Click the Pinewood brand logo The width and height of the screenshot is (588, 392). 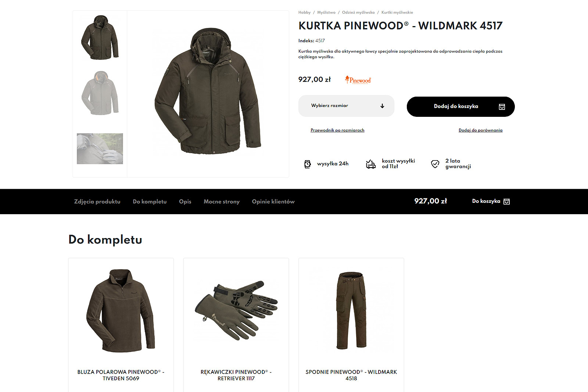click(x=358, y=80)
